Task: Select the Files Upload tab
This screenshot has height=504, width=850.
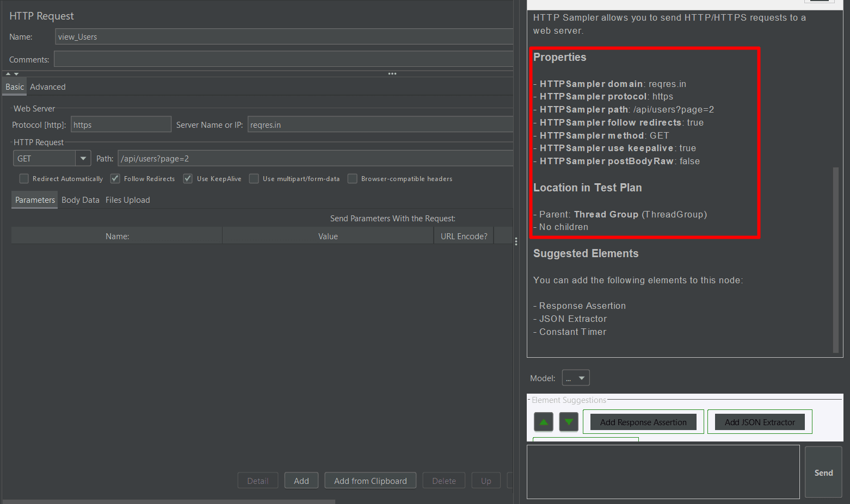Action: click(128, 200)
